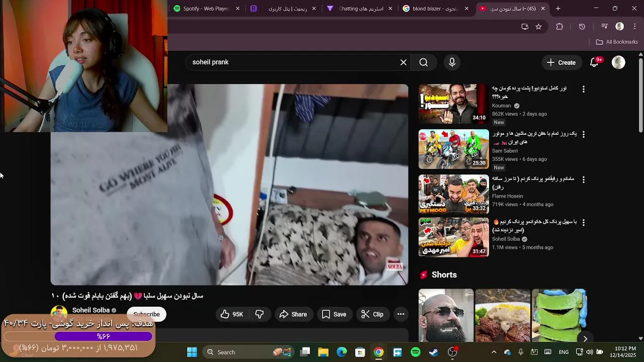Show hidden system tray icons
This screenshot has width=644, height=362.
[494, 352]
